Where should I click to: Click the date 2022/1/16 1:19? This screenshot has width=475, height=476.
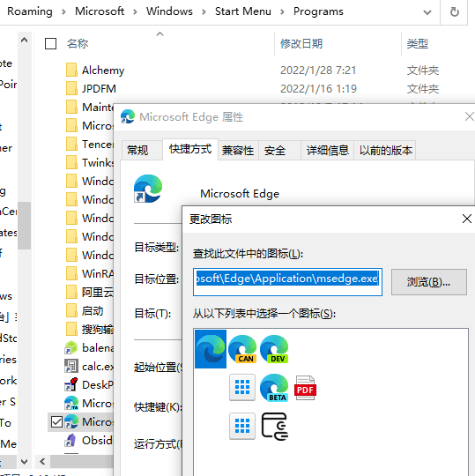pyautogui.click(x=318, y=89)
